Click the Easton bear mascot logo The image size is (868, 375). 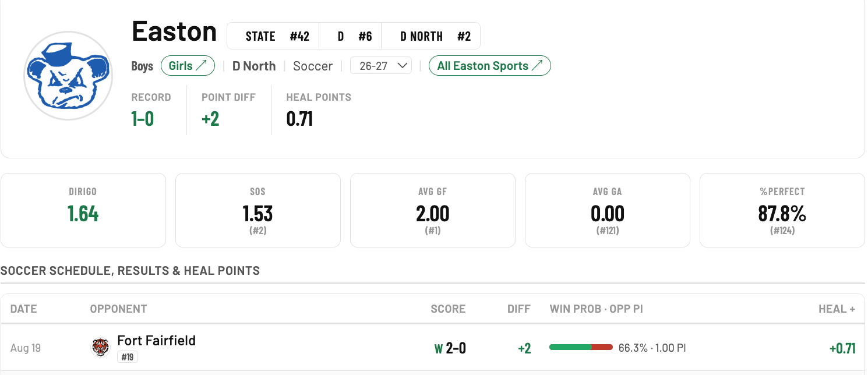[x=68, y=76]
